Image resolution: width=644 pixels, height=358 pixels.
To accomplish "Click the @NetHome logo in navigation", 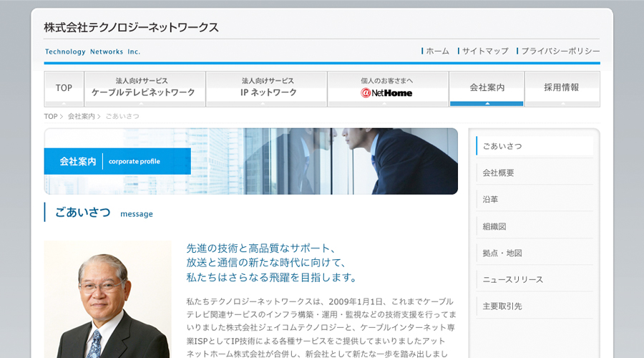I will (387, 92).
